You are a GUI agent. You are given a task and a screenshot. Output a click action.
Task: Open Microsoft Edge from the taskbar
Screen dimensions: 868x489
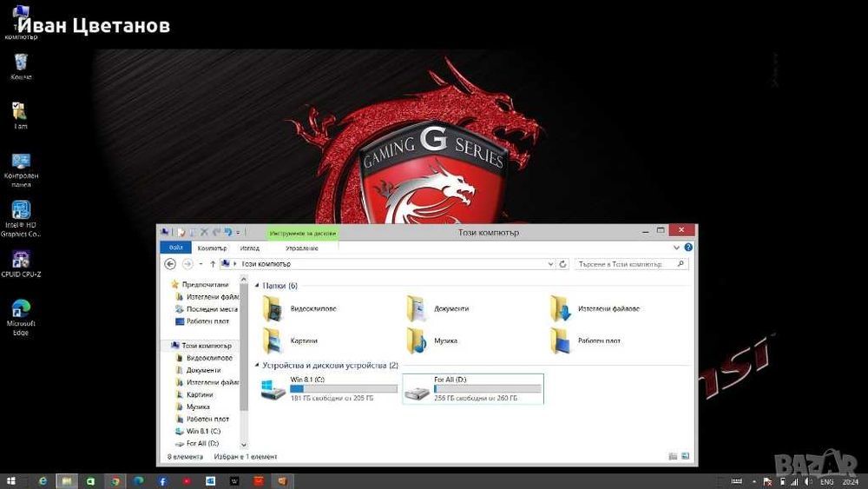click(138, 481)
